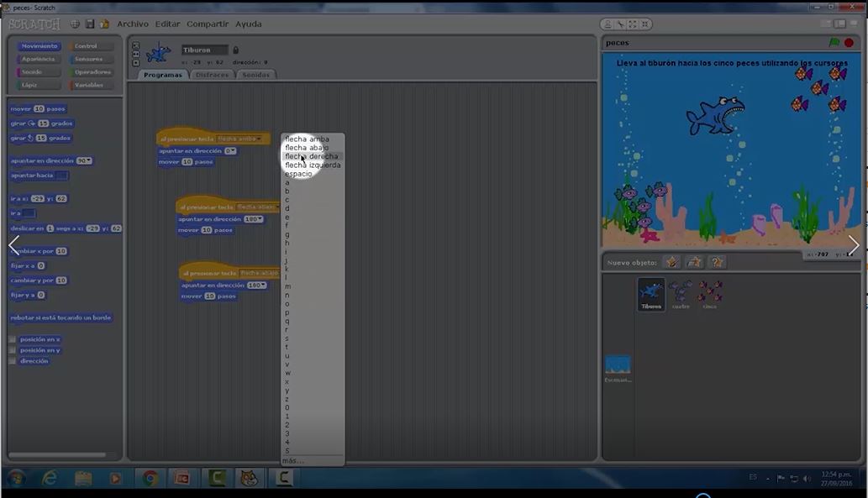Choose 'flecha abajo' from key list
The image size is (868, 498).
tap(307, 148)
